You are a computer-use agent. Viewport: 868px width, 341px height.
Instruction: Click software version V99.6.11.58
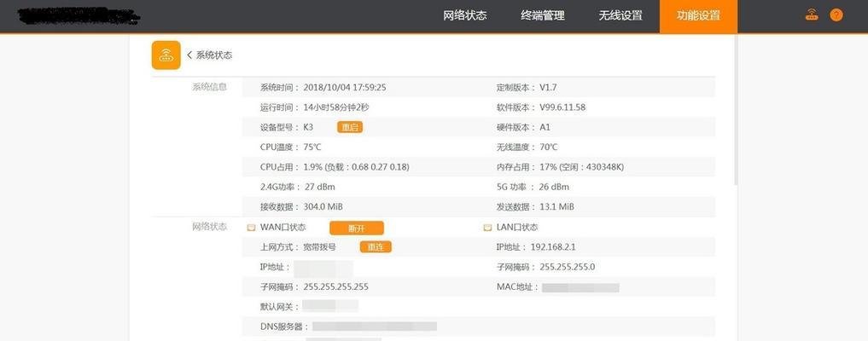click(562, 107)
